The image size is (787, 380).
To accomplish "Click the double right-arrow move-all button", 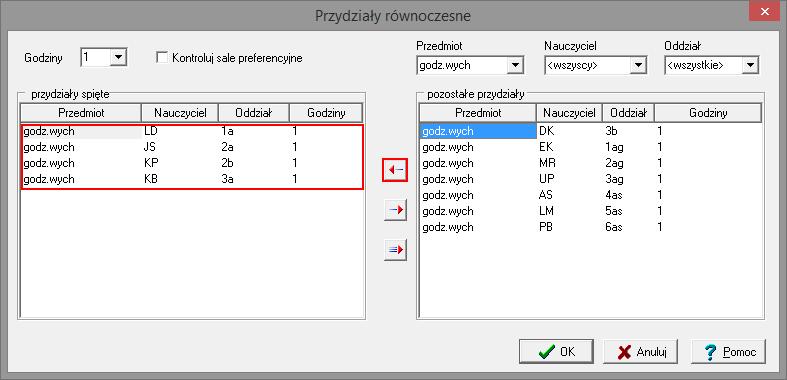I will tap(395, 249).
